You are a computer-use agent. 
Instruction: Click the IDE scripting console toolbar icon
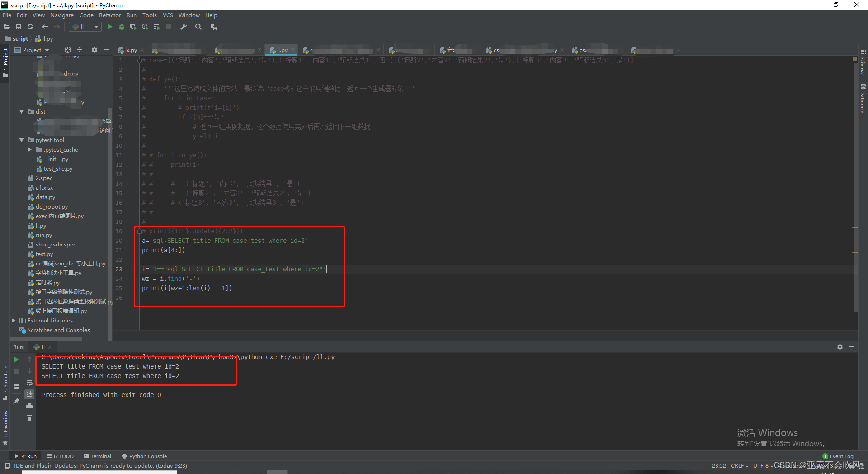pyautogui.click(x=213, y=27)
